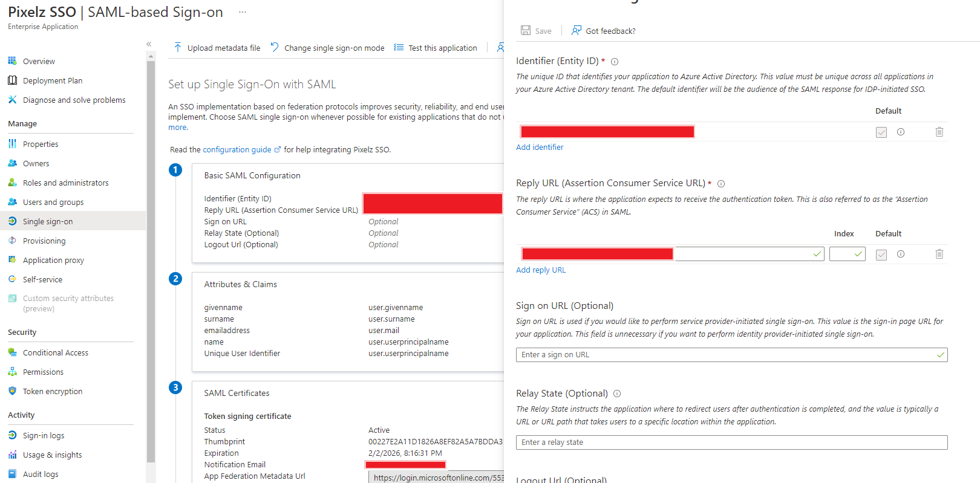Click the Reply URL text field
Screen dimensions: 980x483
[672, 254]
